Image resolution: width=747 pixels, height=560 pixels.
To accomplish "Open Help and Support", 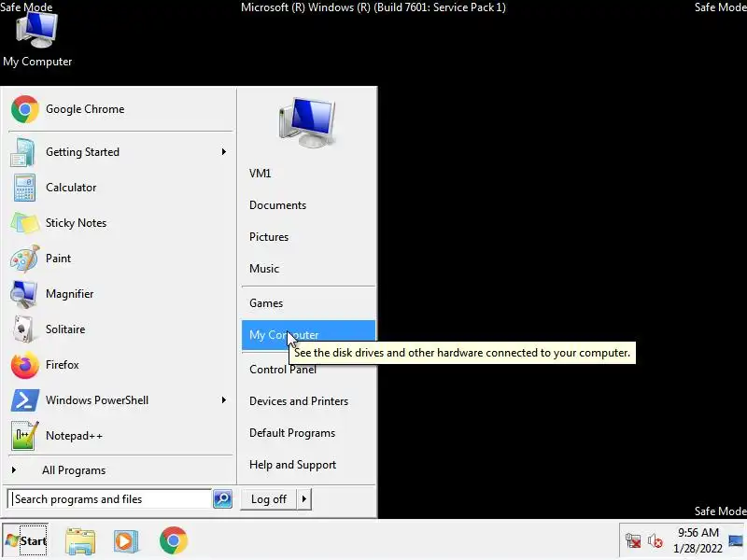I will pos(308,465).
